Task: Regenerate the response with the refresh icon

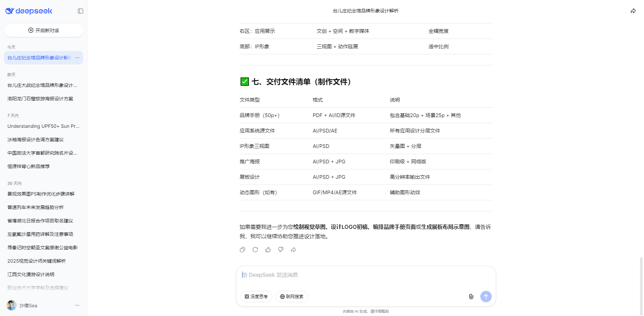Action: coord(255,250)
